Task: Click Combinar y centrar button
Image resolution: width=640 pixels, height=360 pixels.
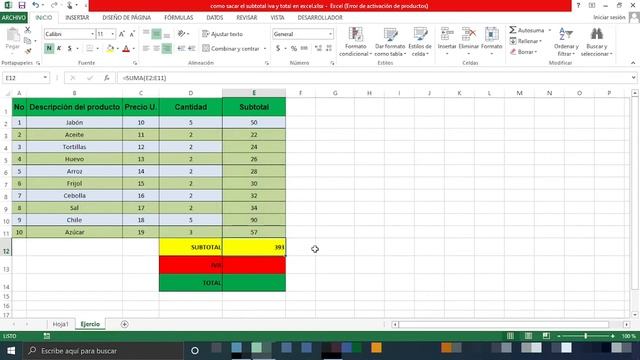Action: 231,49
